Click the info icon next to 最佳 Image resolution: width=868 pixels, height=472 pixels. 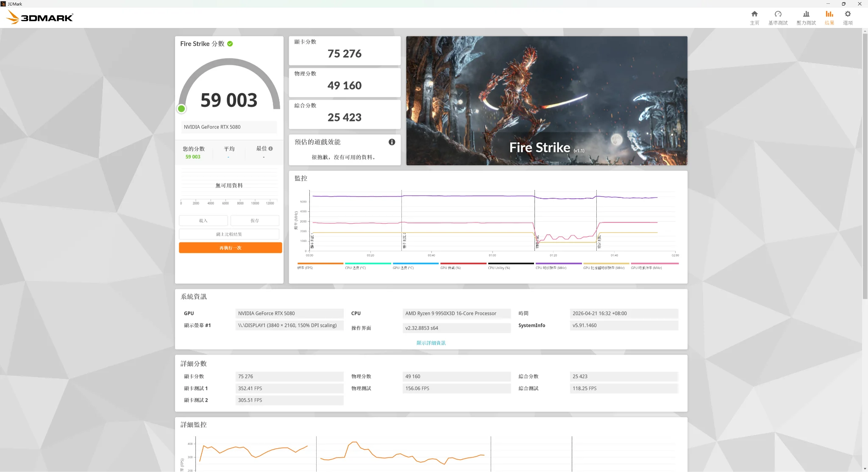pos(270,149)
